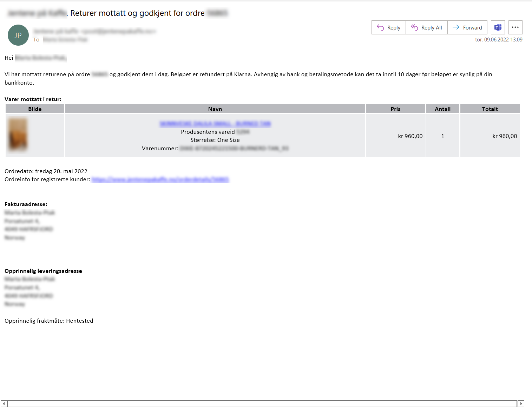This screenshot has height=407, width=532.
Task: Click the JP sender avatar
Action: 18,35
